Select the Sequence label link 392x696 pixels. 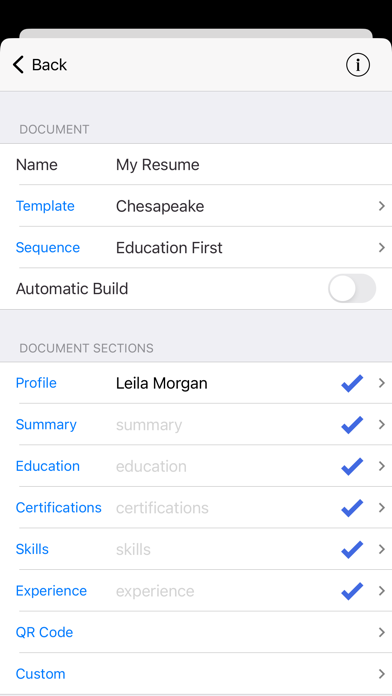pyautogui.click(x=48, y=247)
